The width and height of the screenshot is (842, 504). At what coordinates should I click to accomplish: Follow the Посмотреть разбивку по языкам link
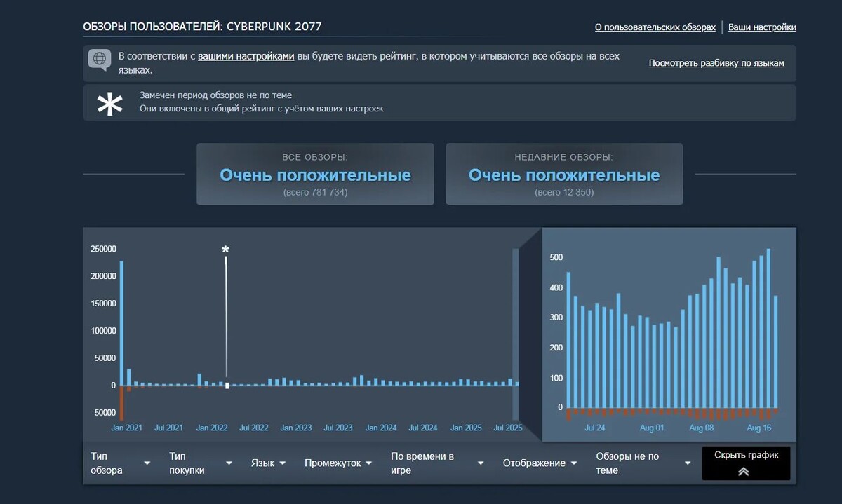717,62
